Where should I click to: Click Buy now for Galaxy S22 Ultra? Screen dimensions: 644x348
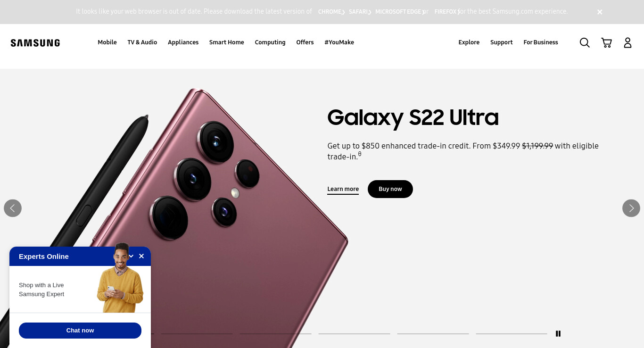[x=390, y=189]
